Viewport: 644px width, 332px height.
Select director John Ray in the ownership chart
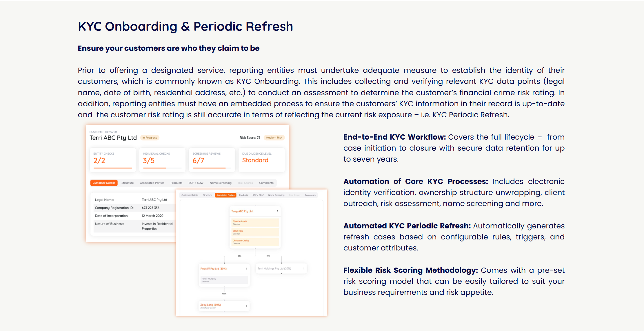click(x=255, y=232)
